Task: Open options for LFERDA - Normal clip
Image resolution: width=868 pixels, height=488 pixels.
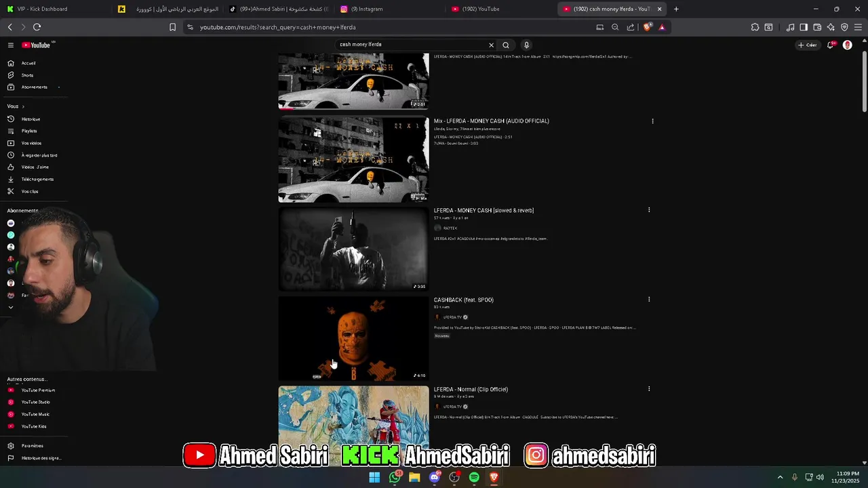Action: point(649,389)
